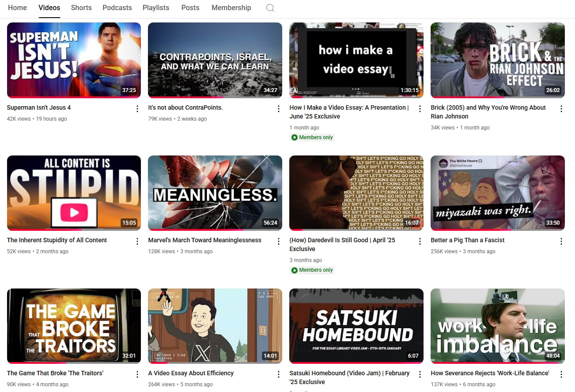The width and height of the screenshot is (575, 392).
Task: Open options for The Game That Broke 'The Traitors'
Action: (x=137, y=374)
